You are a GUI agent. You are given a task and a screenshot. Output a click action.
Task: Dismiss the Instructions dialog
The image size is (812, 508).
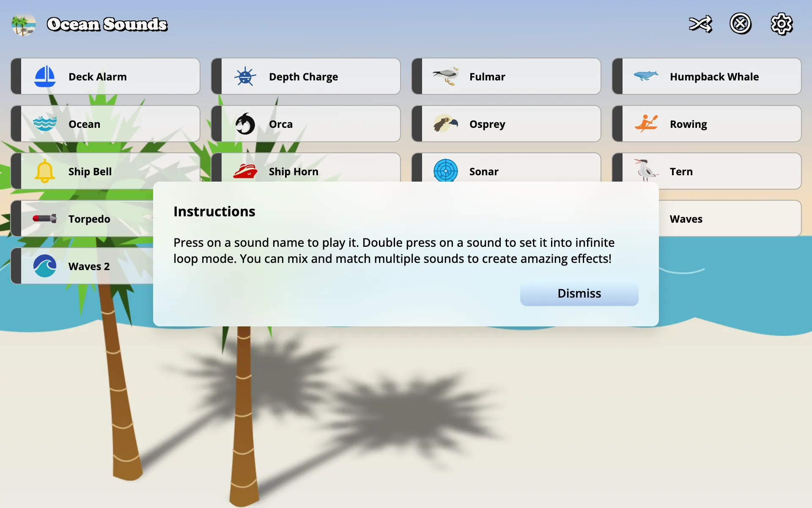coord(579,293)
